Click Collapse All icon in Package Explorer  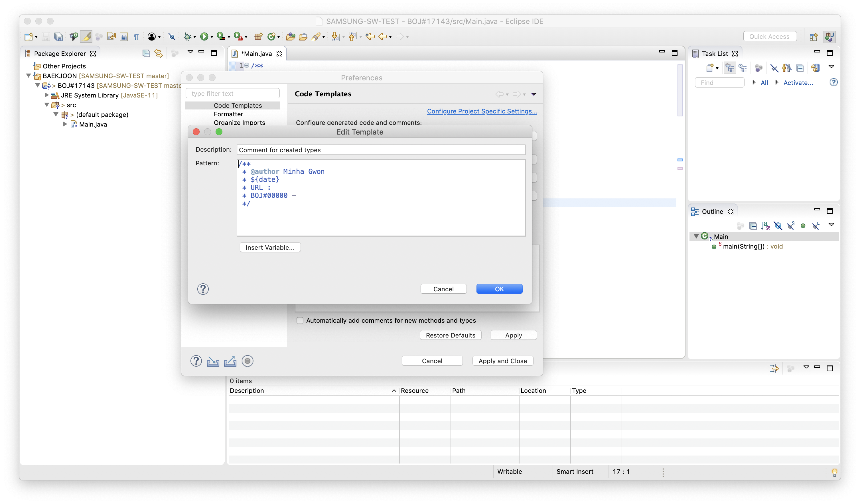point(146,53)
